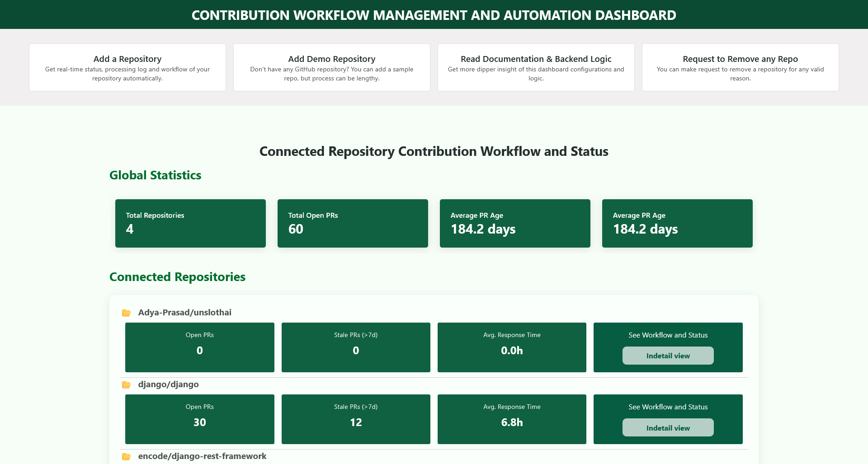Click the folder icon beside Adya-Prasad/unslothai
868x464 pixels.
(127, 312)
